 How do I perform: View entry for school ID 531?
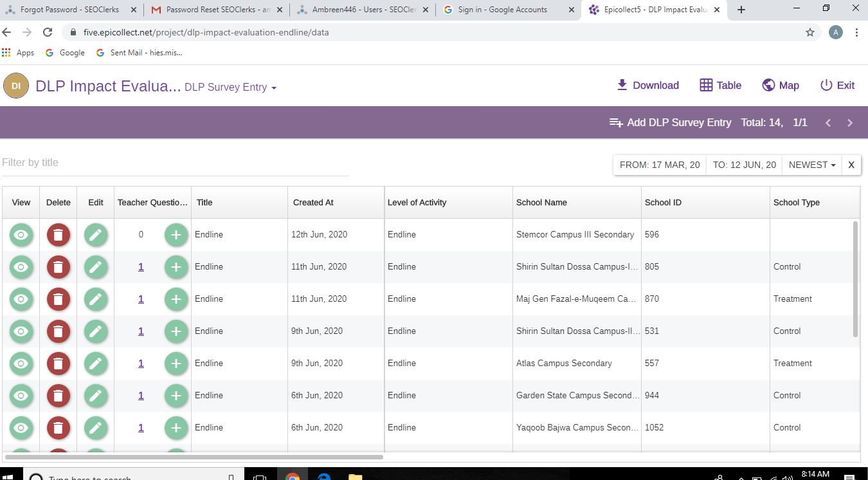(21, 331)
